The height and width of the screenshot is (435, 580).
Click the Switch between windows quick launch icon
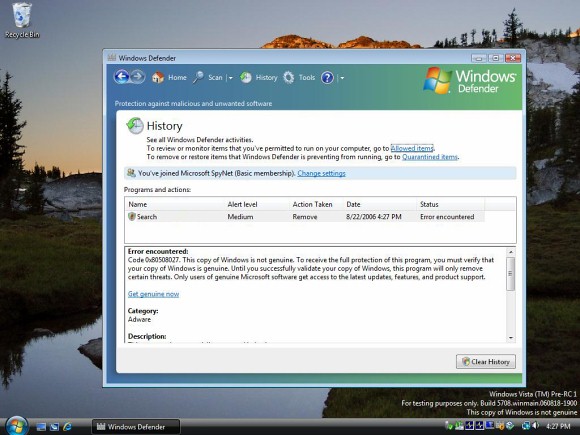click(54, 427)
